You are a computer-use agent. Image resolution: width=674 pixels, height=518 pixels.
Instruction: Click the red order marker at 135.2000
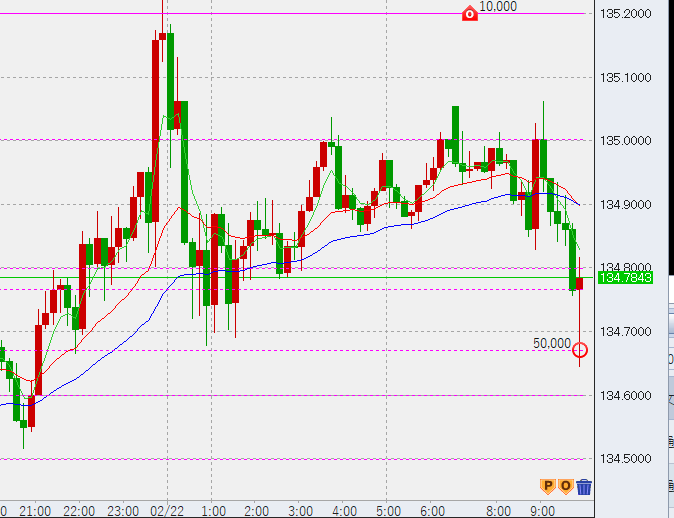tap(469, 13)
